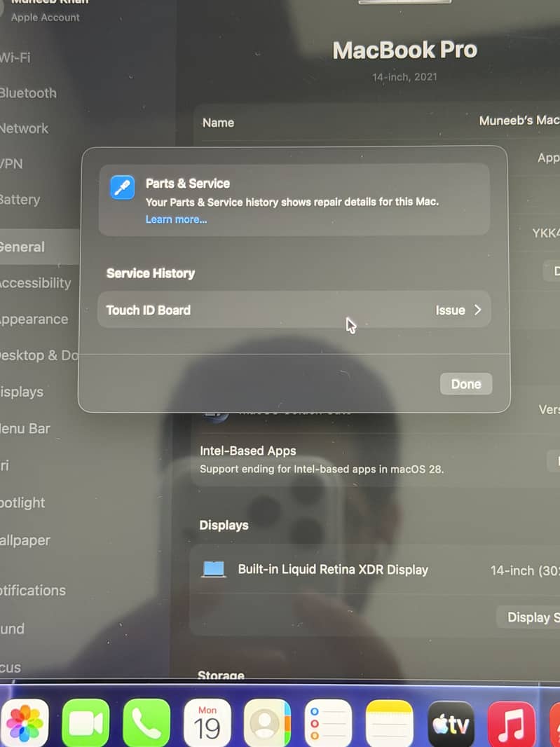Viewport: 560px width, 747px height.
Task: Click the Intel-Based Apps row
Action: [374, 459]
